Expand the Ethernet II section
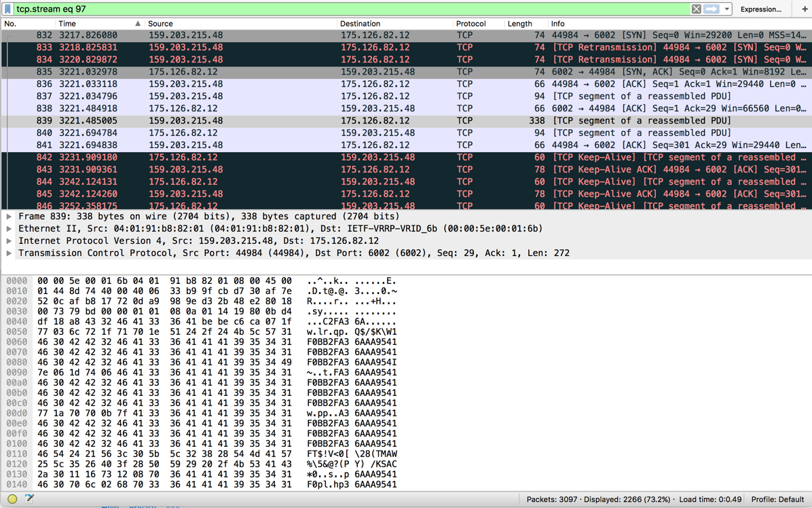This screenshot has width=812, height=508. (x=9, y=229)
